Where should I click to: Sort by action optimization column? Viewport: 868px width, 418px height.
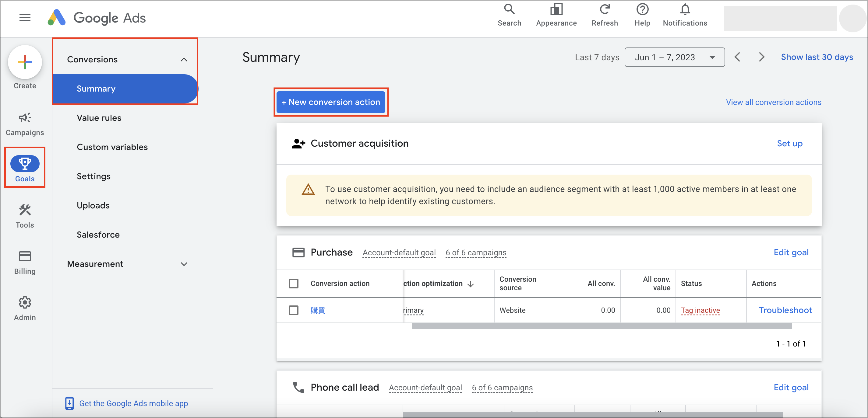438,283
